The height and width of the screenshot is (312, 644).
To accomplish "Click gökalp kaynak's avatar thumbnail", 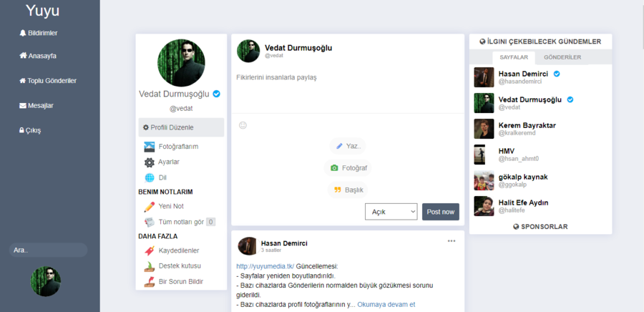I will (x=484, y=180).
